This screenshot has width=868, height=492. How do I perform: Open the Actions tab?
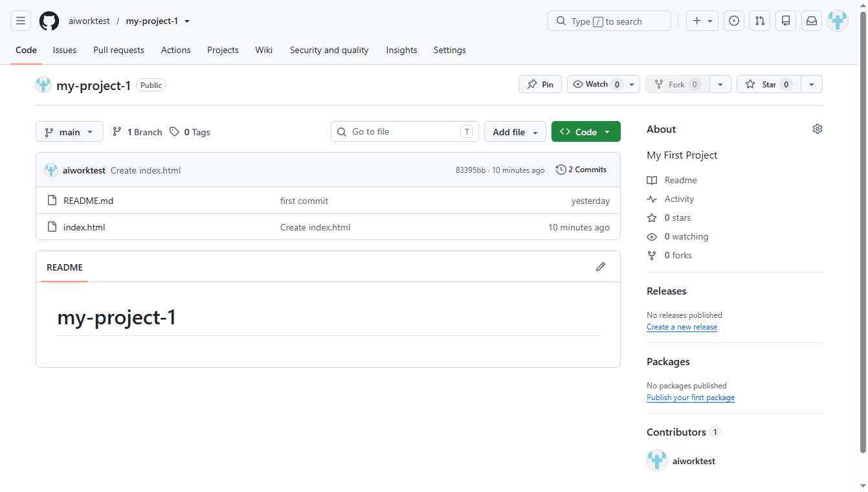coord(176,50)
